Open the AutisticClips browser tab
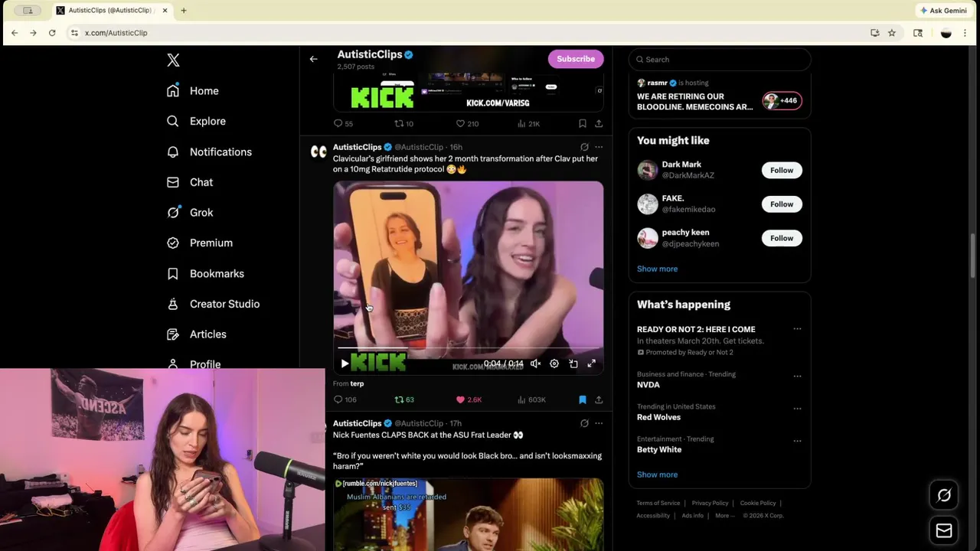980x551 pixels. click(x=113, y=11)
